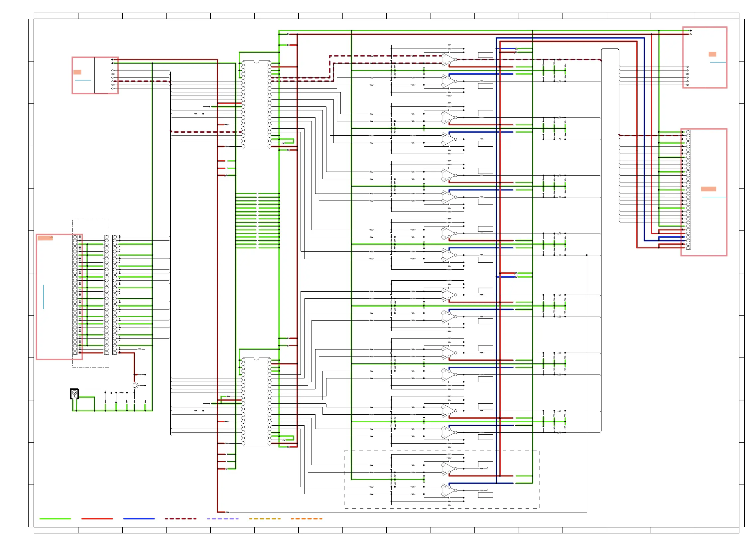This screenshot has height=560, width=754.
Task: Select the upper IC chip outline
Action: (x=256, y=105)
